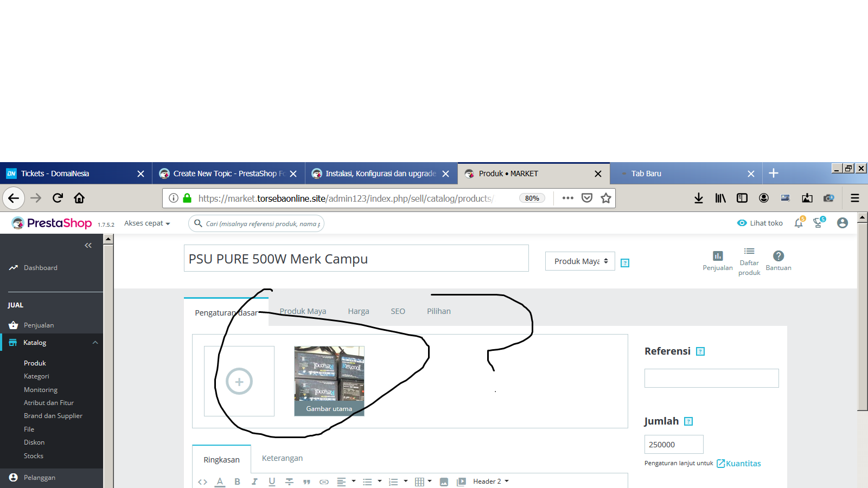
Task: Save page to Pocket
Action: point(587,198)
